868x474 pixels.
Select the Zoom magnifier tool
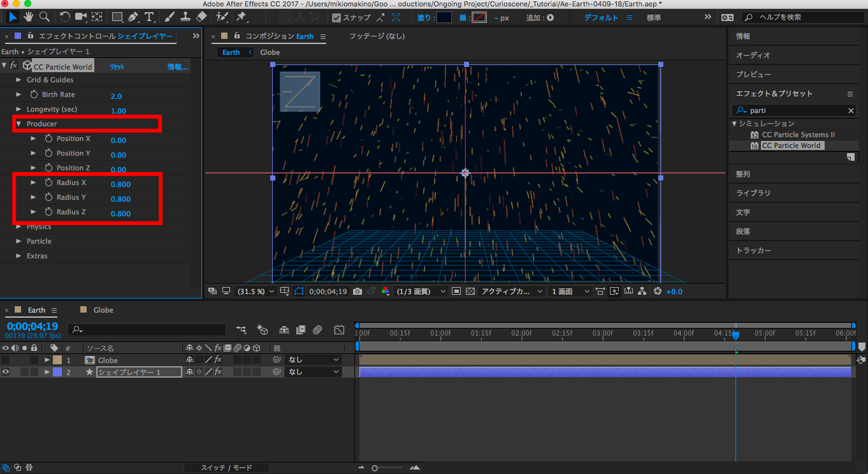point(45,17)
